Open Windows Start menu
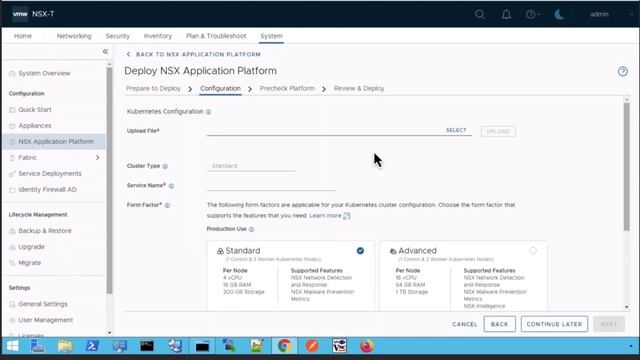The height and width of the screenshot is (360, 640). 13,346
